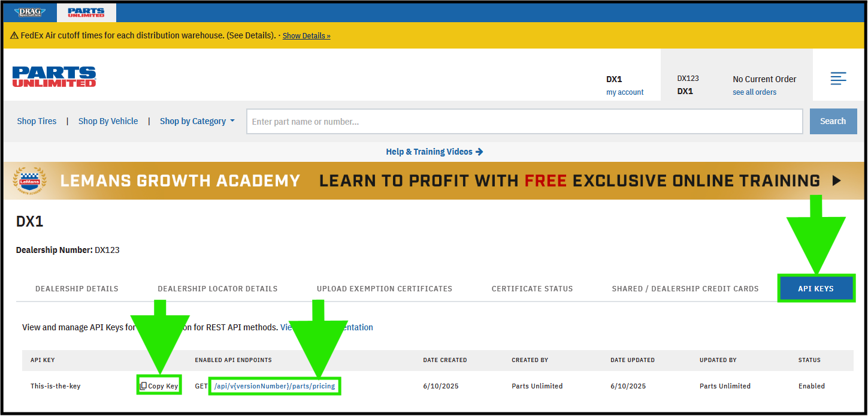Open the Dealership Locator Details tab

click(x=217, y=289)
